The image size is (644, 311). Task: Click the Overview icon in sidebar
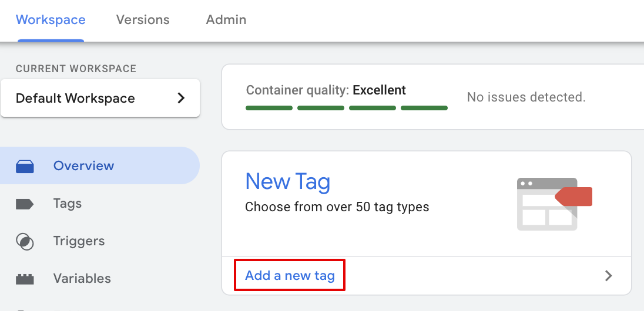(x=25, y=167)
